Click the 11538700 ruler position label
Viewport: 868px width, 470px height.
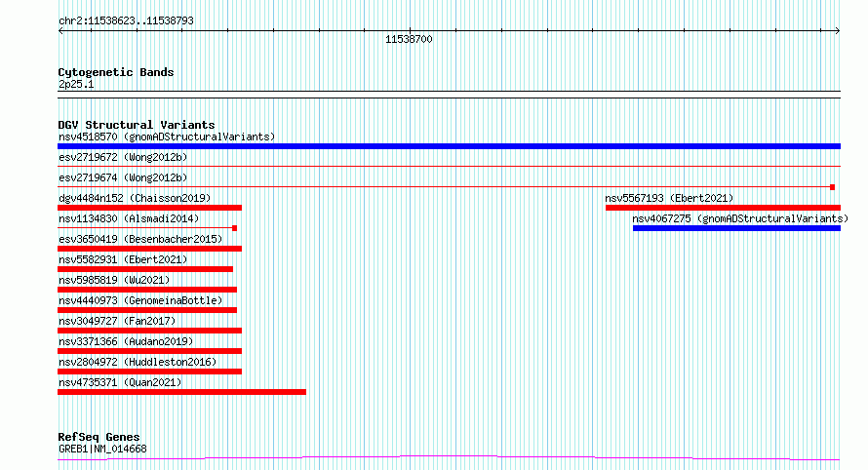tap(409, 39)
